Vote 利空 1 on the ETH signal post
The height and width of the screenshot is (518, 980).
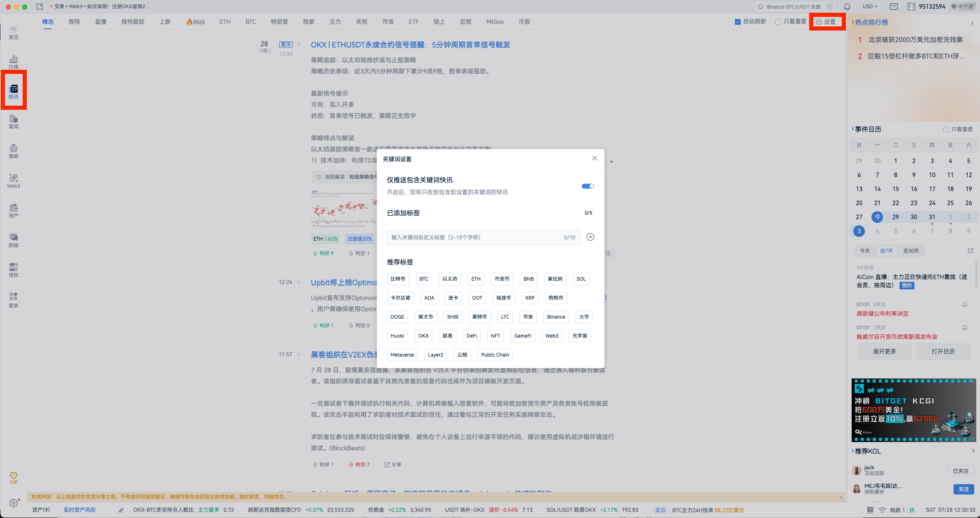[359, 253]
